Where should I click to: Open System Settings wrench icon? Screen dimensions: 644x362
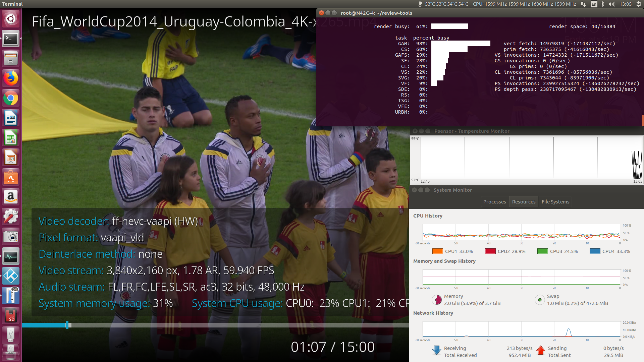click(11, 217)
